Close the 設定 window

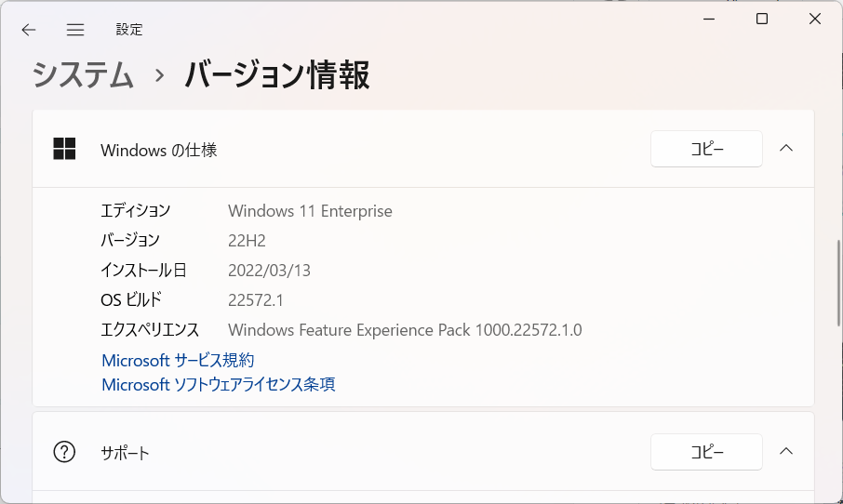point(814,19)
